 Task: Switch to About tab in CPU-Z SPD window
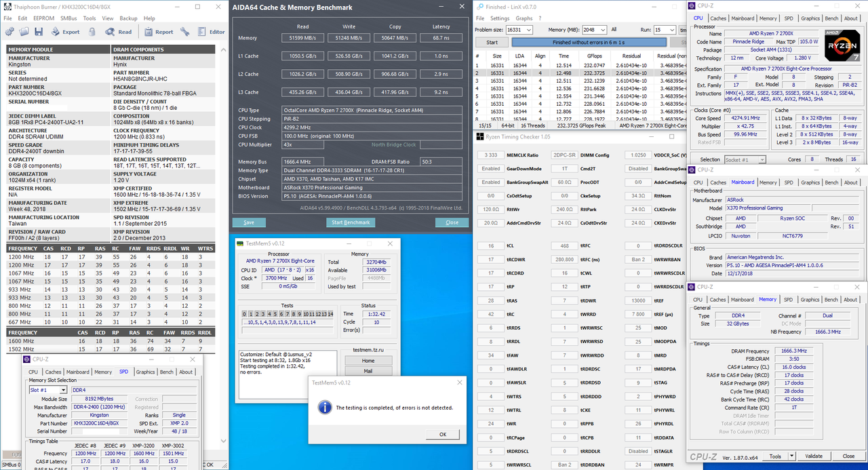[x=186, y=372]
